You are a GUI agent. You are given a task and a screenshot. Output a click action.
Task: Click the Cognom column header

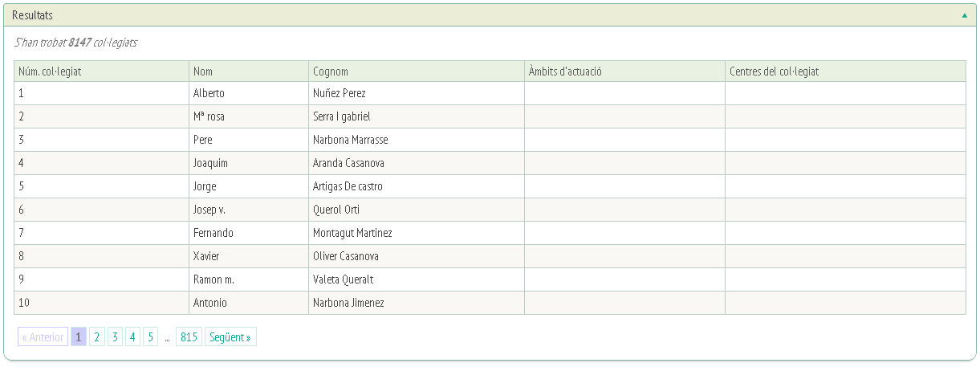[331, 71]
